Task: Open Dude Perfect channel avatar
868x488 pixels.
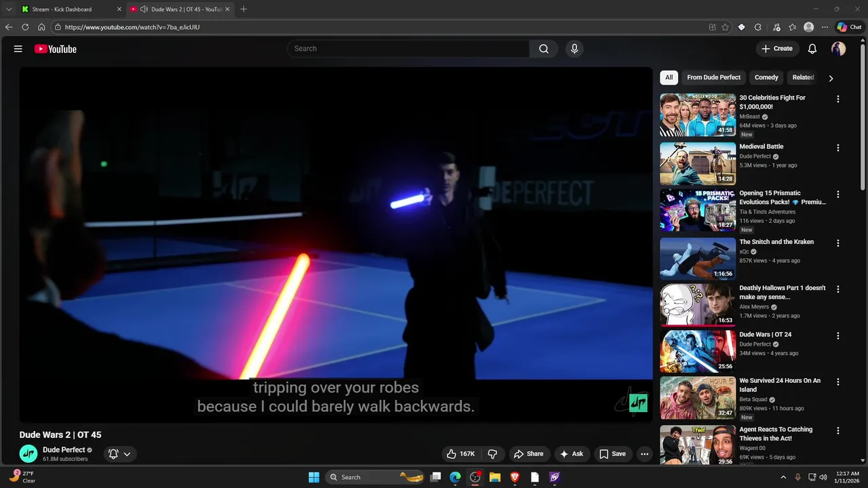Action: 28,453
